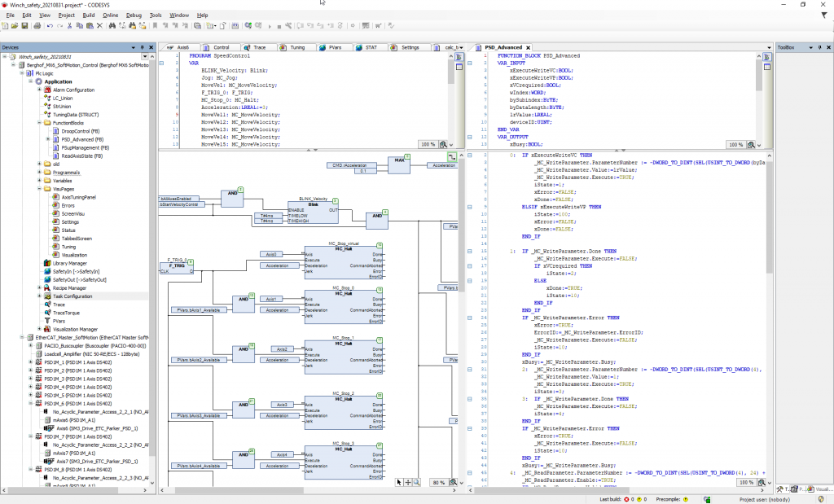The image size is (834, 504).
Task: Select PSD_Advanced (FB) in the tree
Action: click(x=82, y=139)
